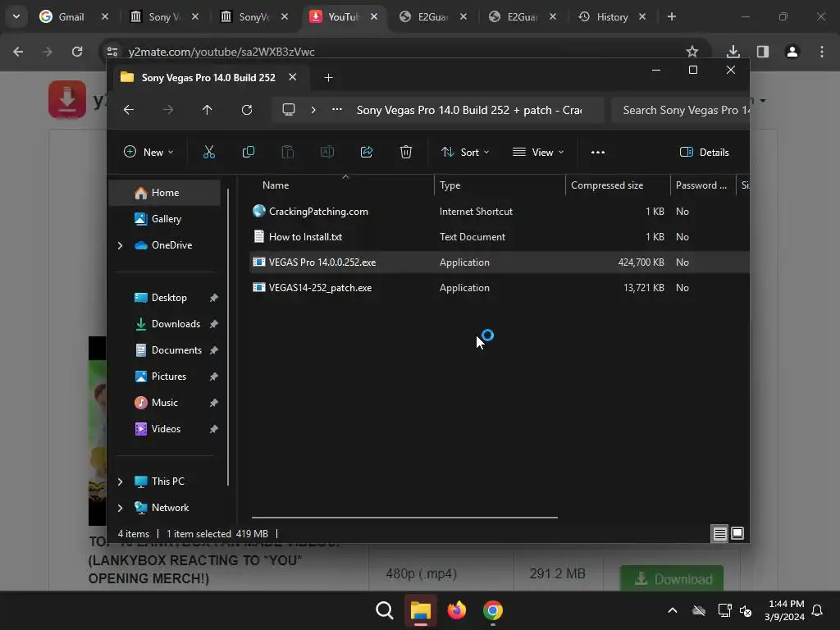
Task: Open the Chrome three-dot menu
Action: 822,52
